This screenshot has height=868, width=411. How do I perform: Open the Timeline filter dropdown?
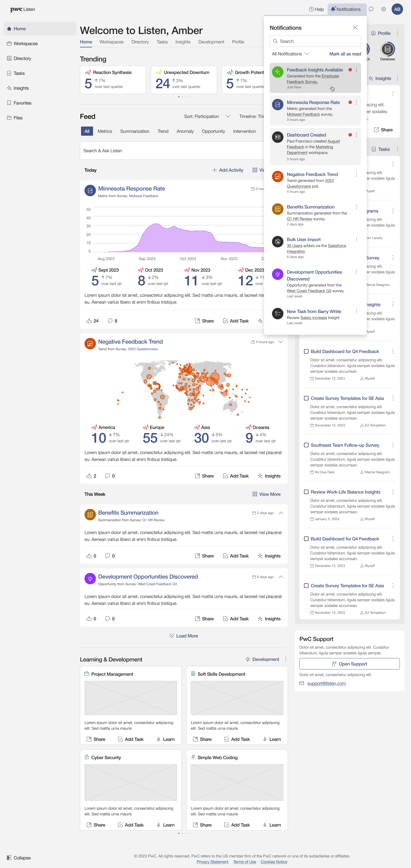[251, 117]
